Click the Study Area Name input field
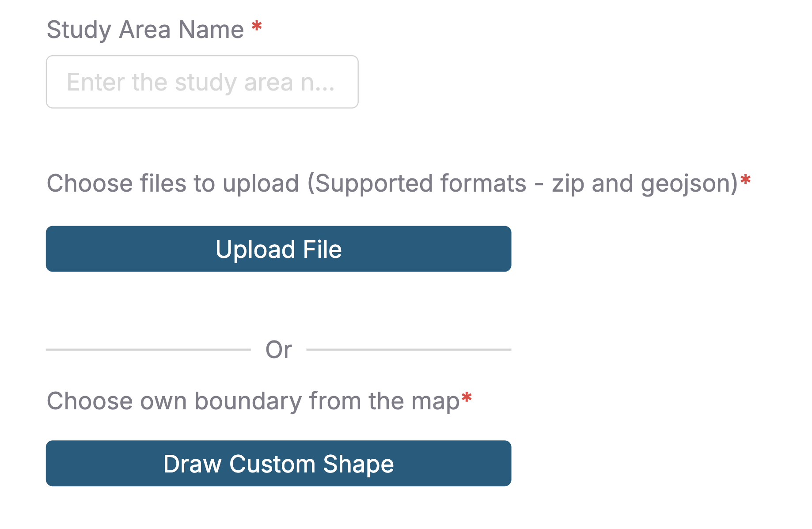 pyautogui.click(x=202, y=82)
